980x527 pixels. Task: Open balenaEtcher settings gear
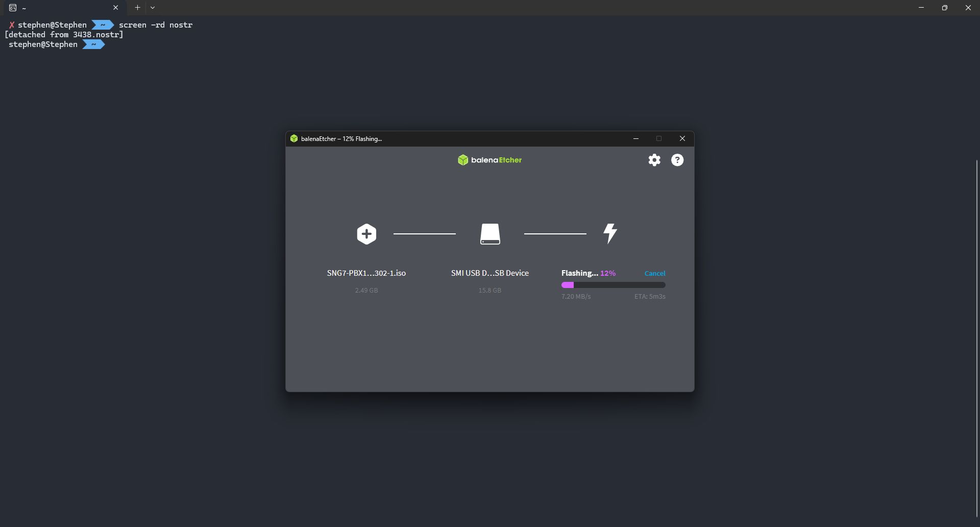point(654,160)
